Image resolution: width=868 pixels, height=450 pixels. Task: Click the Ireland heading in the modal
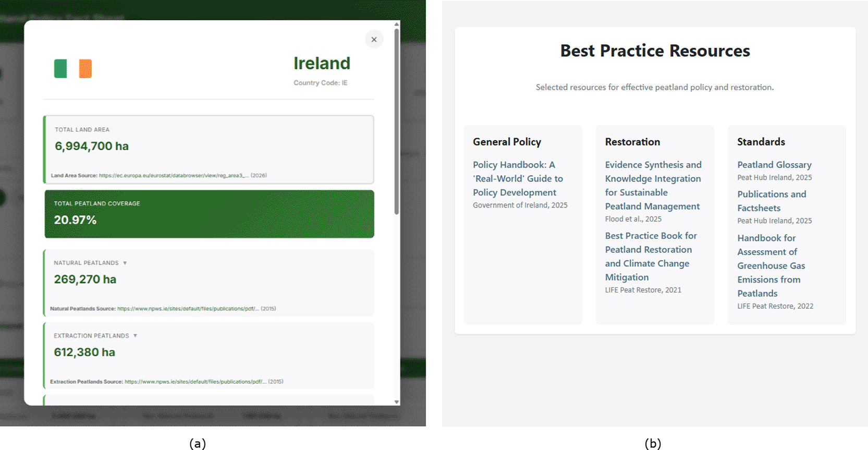[322, 63]
